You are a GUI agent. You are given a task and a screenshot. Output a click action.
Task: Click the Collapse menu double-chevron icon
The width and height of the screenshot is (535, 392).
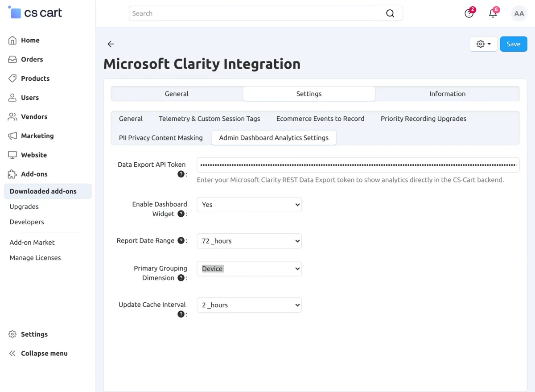[x=12, y=354]
